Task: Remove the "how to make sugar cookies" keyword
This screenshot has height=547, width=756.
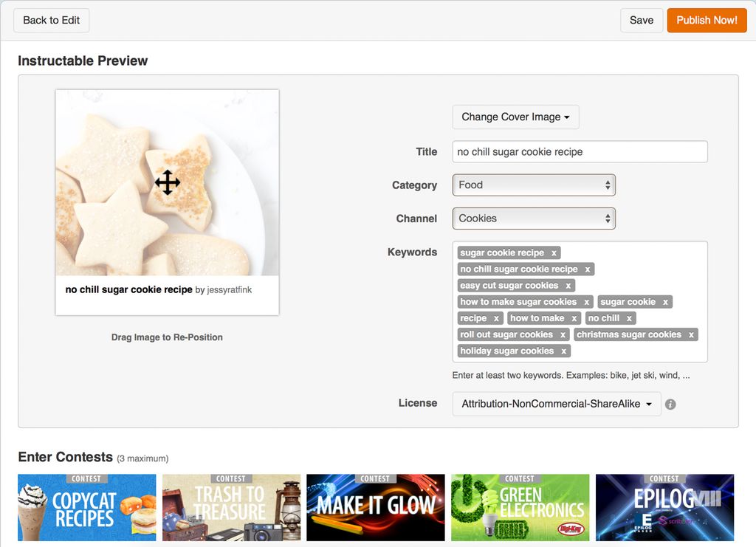Action: point(588,302)
